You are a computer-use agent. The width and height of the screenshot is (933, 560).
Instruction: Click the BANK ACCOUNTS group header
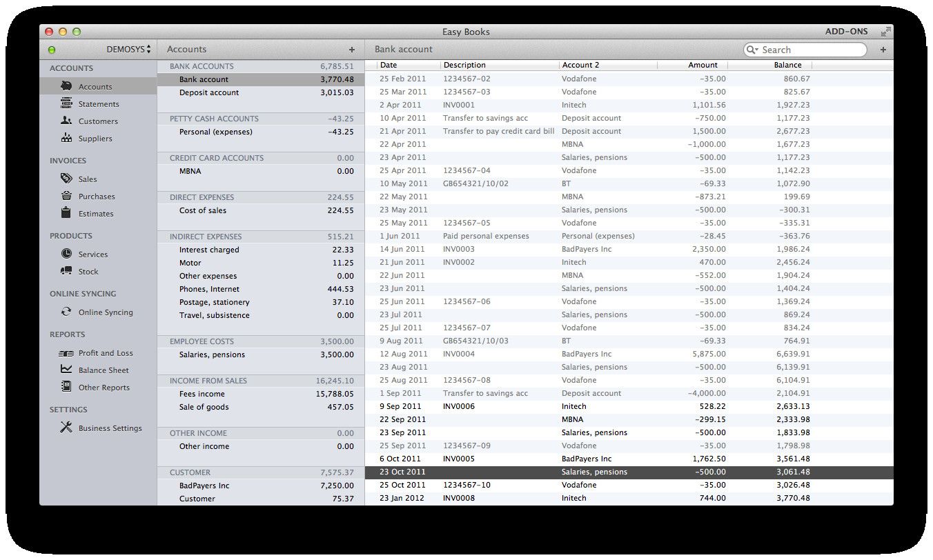(261, 66)
